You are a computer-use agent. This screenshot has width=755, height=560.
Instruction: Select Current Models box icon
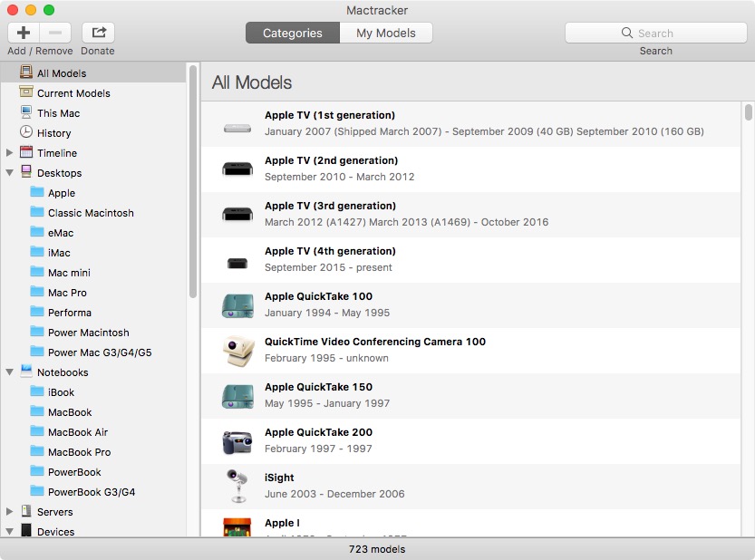[26, 93]
